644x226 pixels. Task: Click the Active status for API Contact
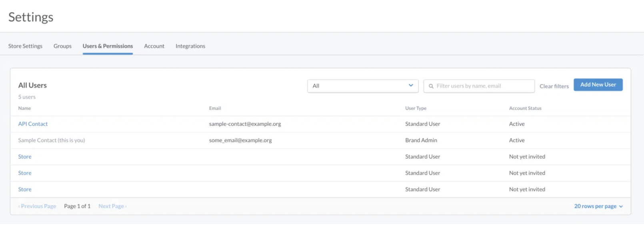(x=517, y=124)
